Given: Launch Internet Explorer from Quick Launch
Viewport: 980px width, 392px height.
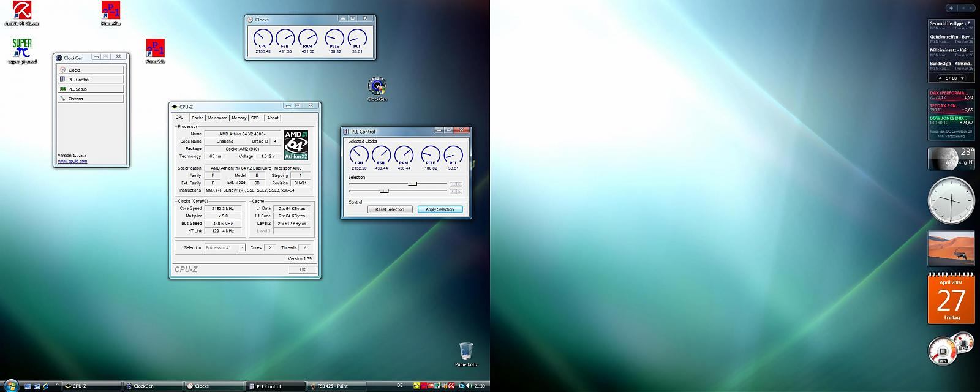Looking at the screenshot, I should [45, 386].
